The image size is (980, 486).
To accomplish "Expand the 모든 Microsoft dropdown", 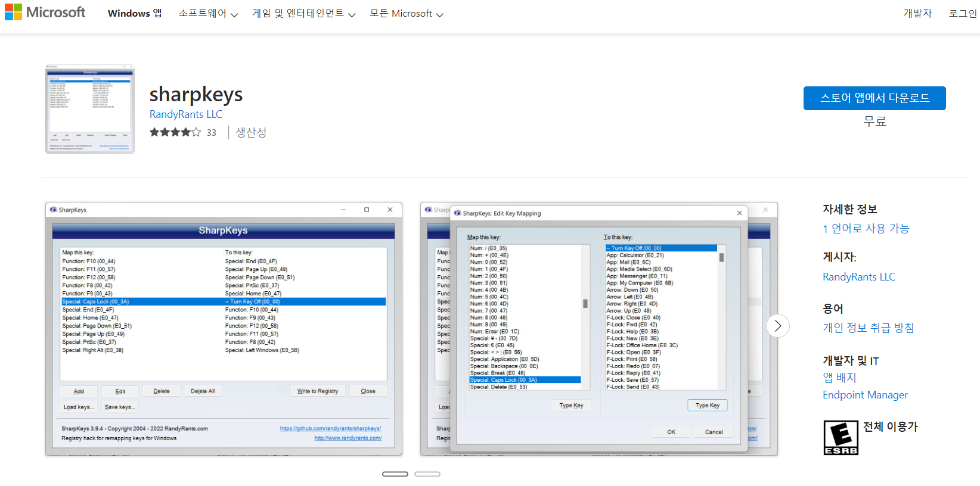I will click(x=407, y=13).
